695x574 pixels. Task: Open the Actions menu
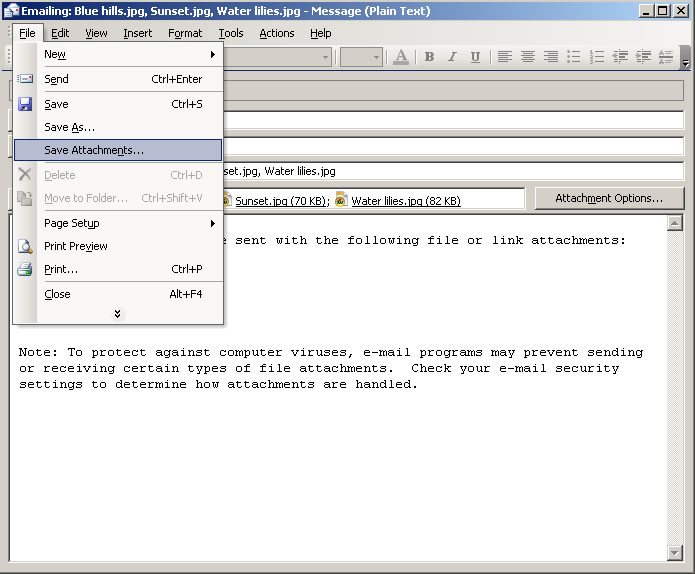coord(277,33)
